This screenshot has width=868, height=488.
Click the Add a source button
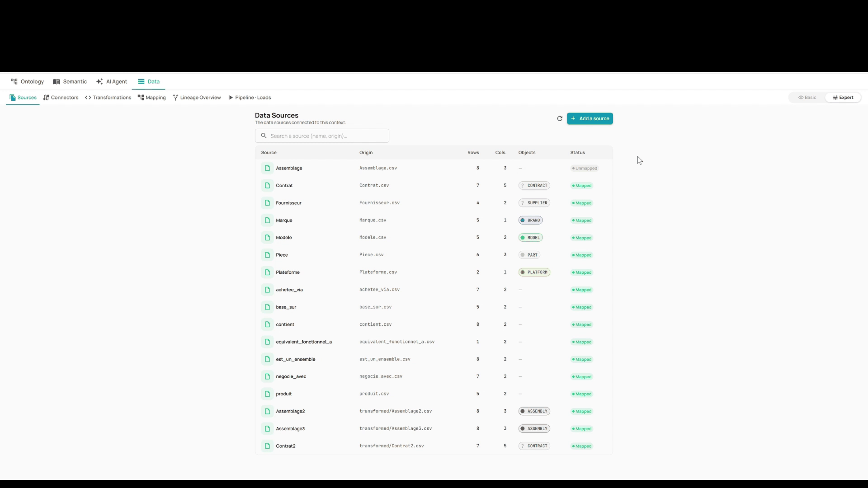coord(590,118)
